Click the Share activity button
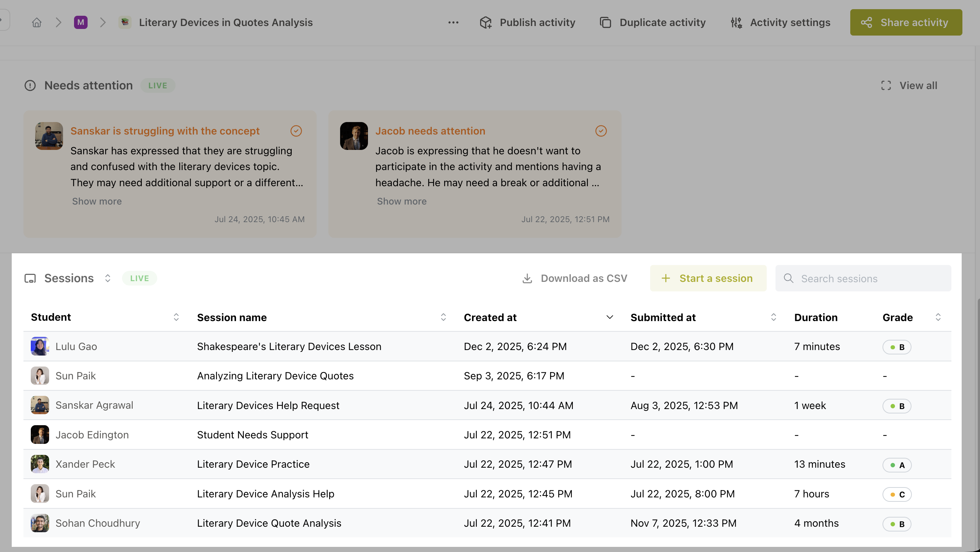The image size is (980, 552). click(906, 22)
